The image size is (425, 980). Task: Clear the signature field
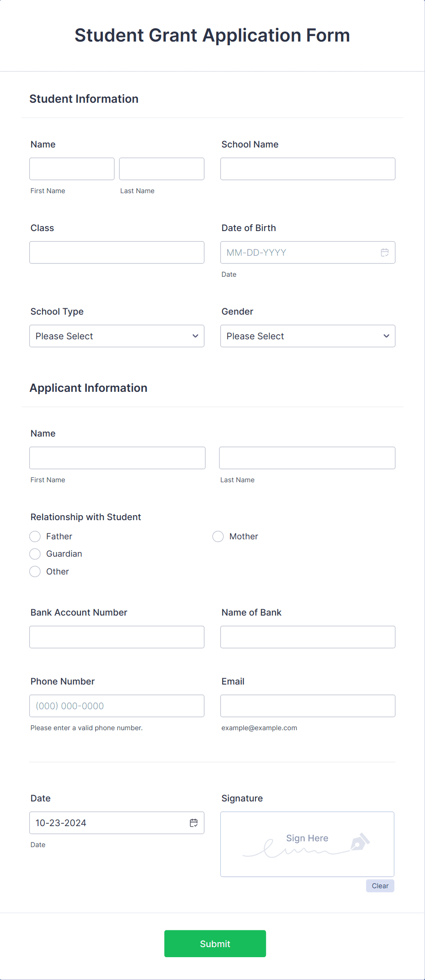380,885
